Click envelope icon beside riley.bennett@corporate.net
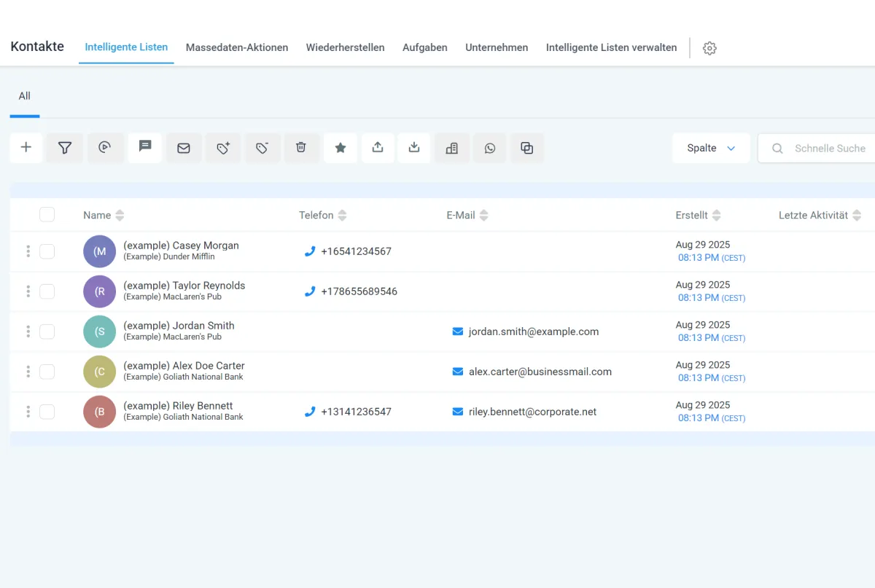 [x=458, y=412]
